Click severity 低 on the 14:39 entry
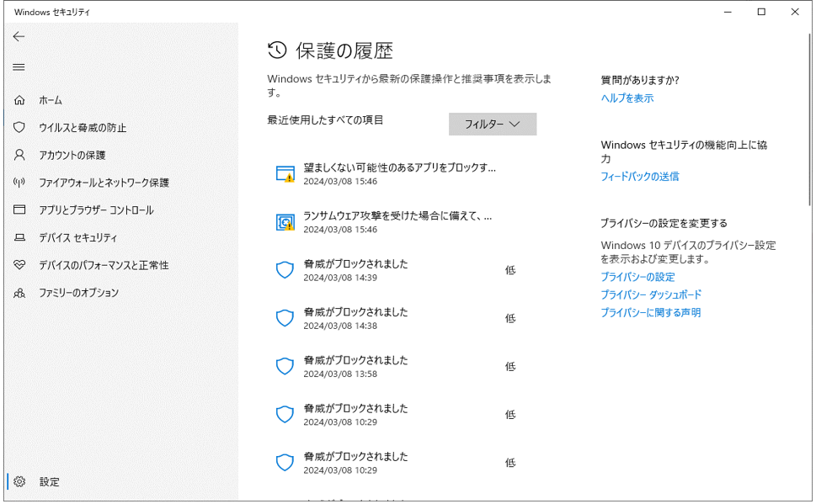816x504 pixels. click(510, 270)
